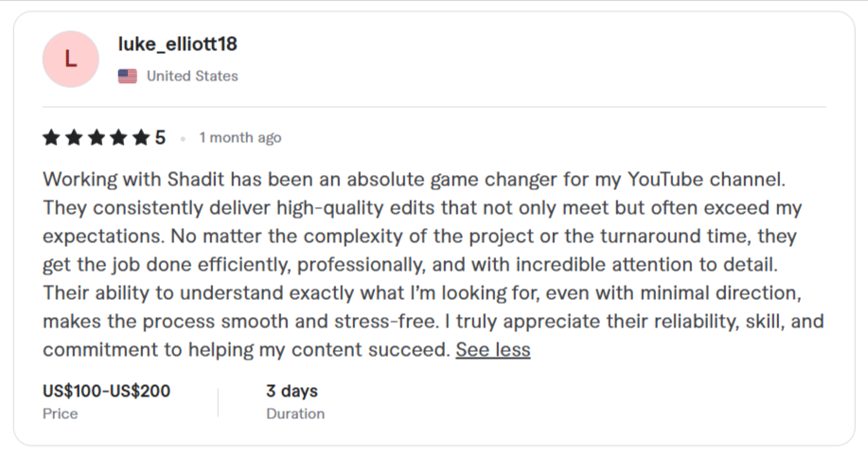Select the fifth rating star
The height and width of the screenshot is (457, 868).
point(140,138)
